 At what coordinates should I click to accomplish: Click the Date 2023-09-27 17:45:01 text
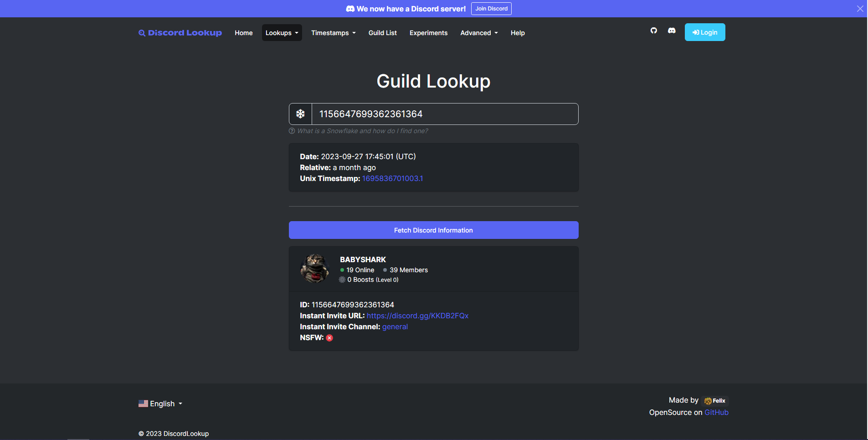(358, 156)
